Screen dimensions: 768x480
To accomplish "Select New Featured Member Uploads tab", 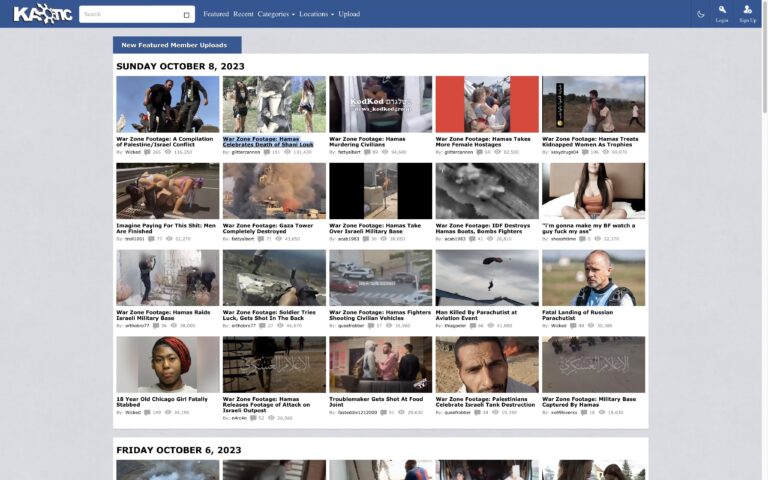I will (x=177, y=45).
